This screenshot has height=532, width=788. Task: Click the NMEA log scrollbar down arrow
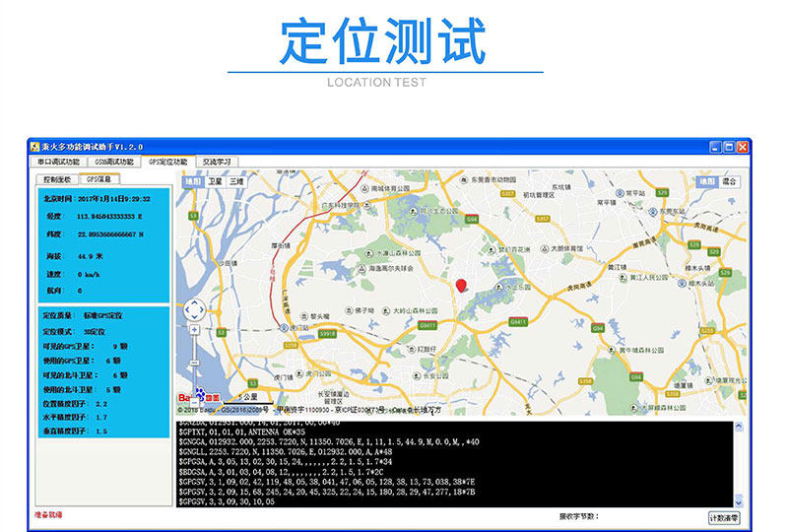739,501
